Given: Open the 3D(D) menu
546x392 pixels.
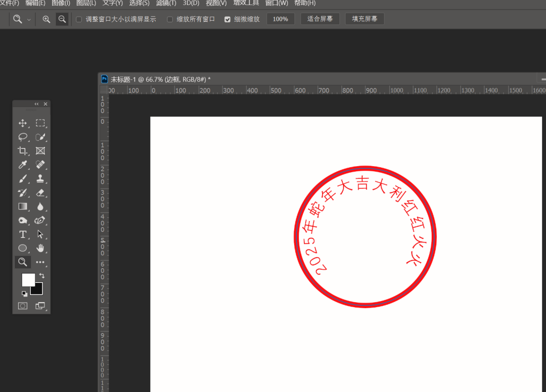Looking at the screenshot, I should coord(191,3).
